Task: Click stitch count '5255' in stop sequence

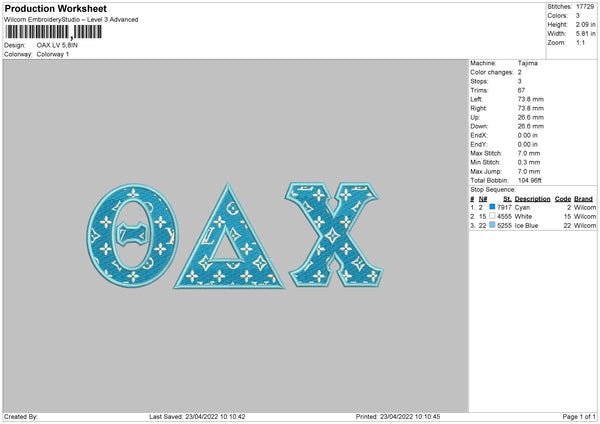Action: tap(504, 226)
